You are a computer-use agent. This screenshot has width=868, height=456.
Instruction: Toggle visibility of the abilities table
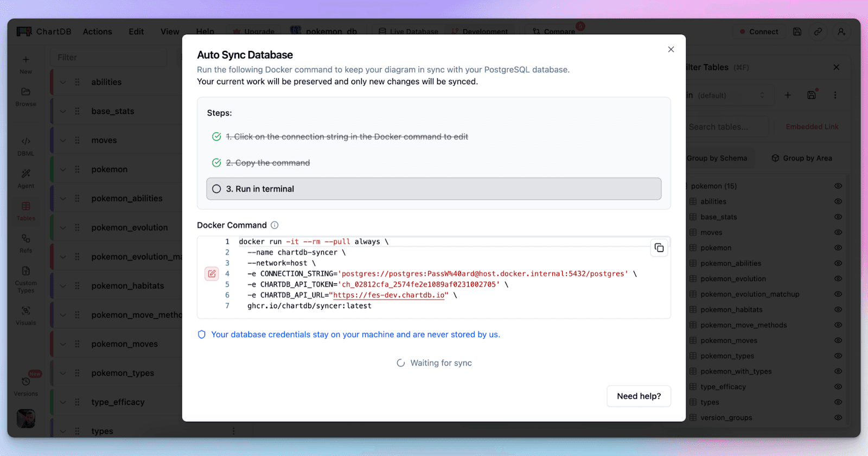tap(838, 201)
